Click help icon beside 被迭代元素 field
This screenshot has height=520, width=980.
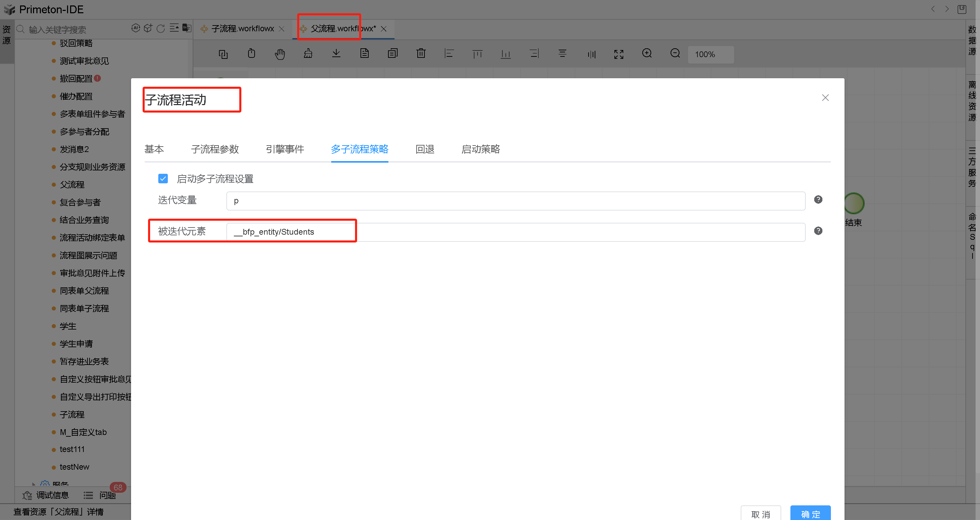pos(818,231)
